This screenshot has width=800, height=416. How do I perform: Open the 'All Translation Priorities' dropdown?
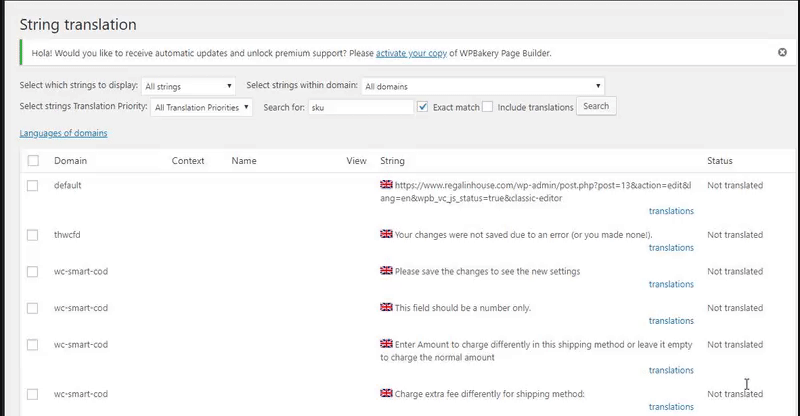tap(202, 107)
